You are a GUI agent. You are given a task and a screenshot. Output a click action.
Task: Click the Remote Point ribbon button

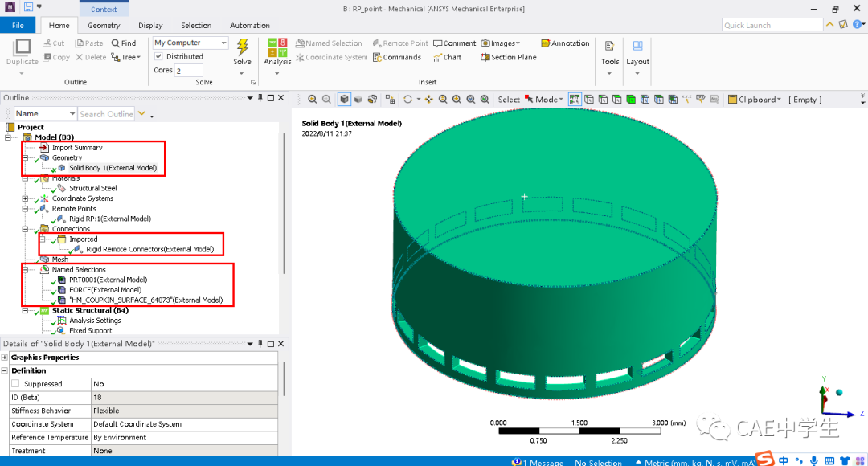pyautogui.click(x=400, y=43)
